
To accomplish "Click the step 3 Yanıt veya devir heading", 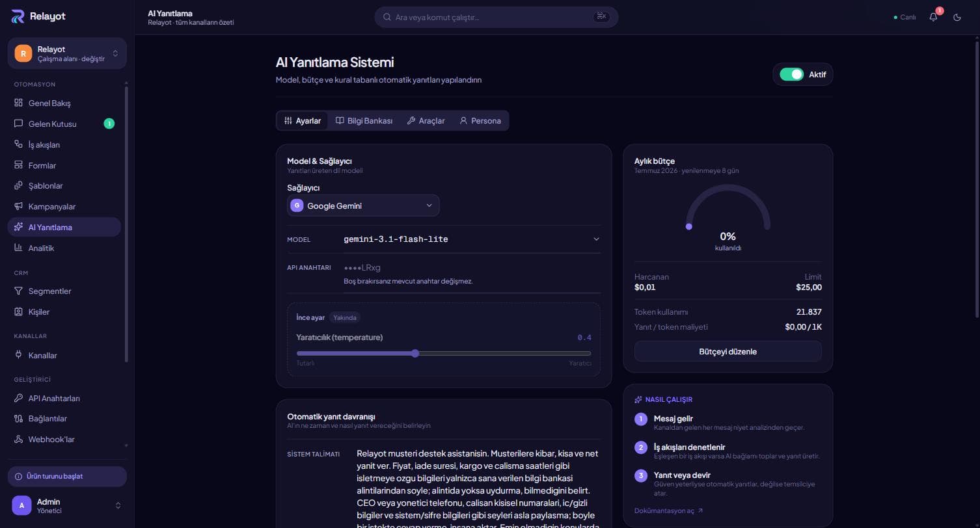I will 682,475.
